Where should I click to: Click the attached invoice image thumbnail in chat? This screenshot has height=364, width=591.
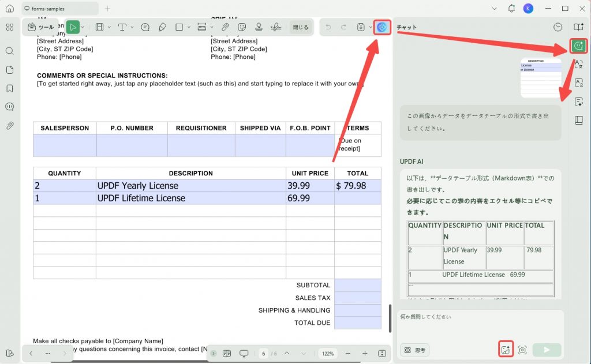tap(541, 78)
